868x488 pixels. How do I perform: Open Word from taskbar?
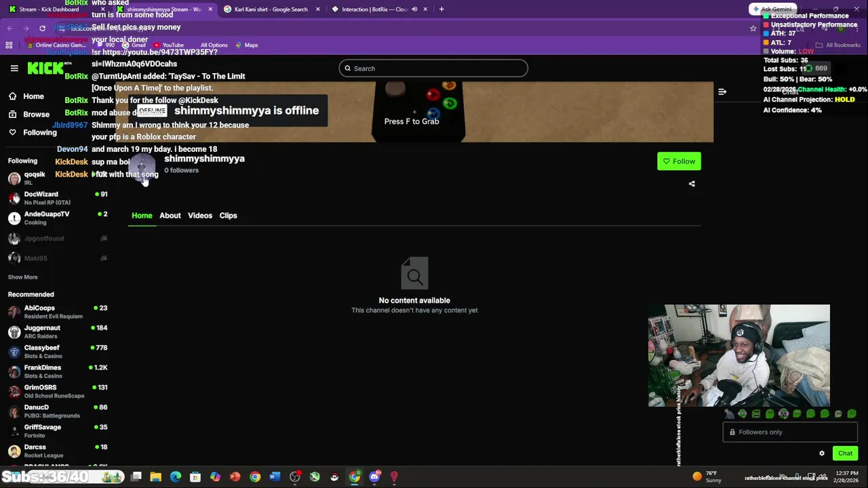275,477
